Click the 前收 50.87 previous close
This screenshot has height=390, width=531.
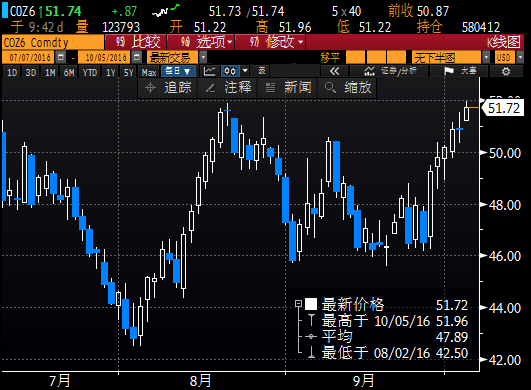coord(419,11)
